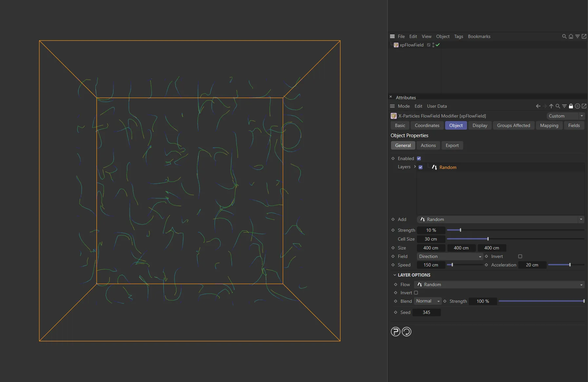Screen dimensions: 588x382
Task: Click the green checkmark next to xpFlowField
Action: (x=437, y=45)
